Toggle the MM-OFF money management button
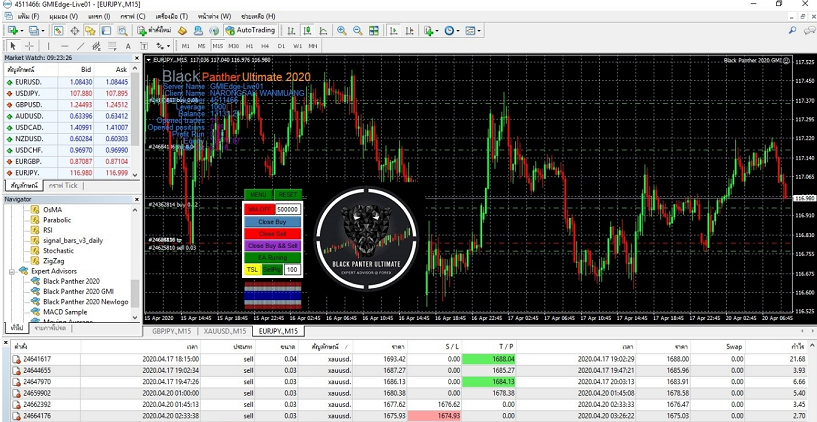This screenshot has width=817, height=422. 259,208
